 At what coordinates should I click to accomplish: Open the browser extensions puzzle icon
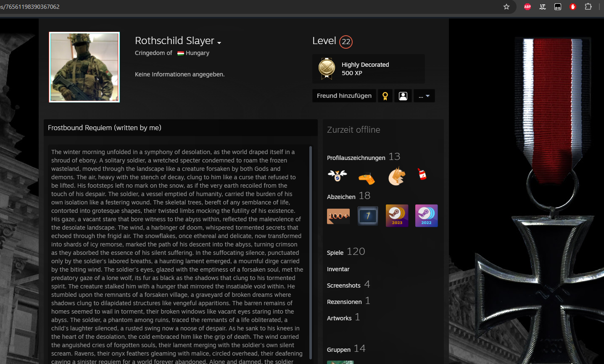point(588,7)
